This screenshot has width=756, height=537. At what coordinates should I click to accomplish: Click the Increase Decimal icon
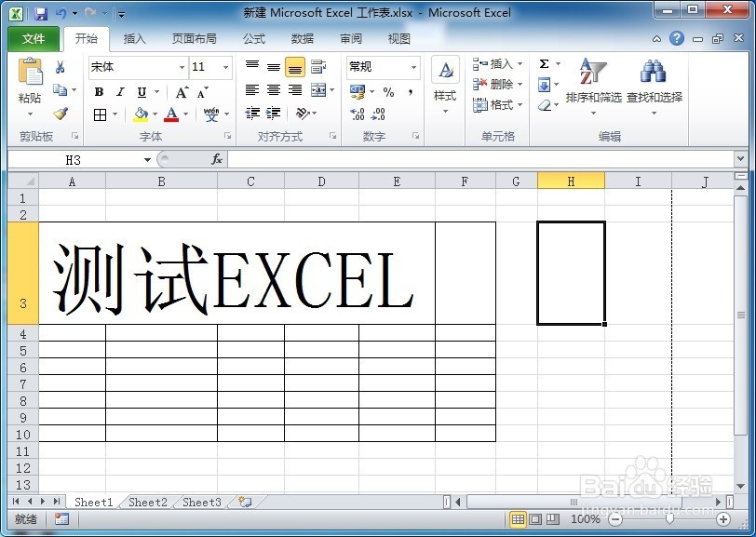click(358, 114)
